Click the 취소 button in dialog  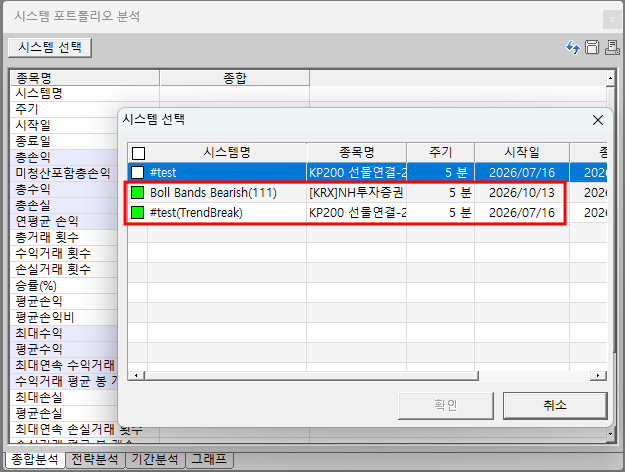[555, 405]
